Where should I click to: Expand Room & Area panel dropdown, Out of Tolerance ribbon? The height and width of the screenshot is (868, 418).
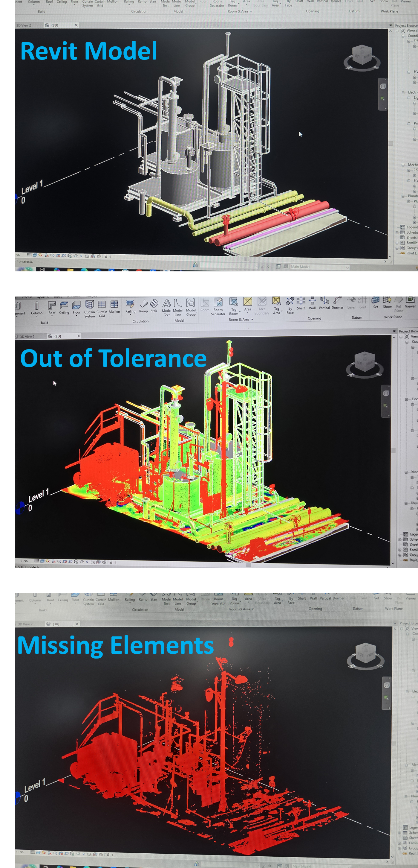coord(252,320)
